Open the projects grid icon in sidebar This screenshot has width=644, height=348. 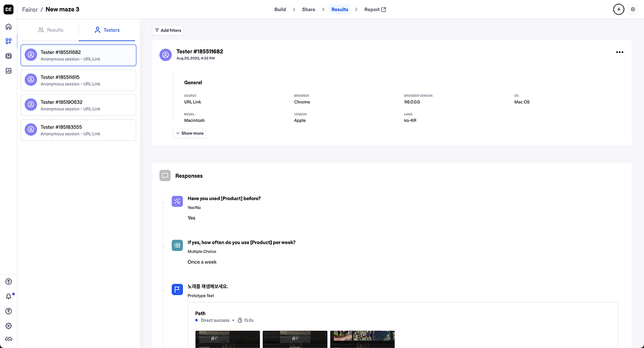[x=9, y=41]
